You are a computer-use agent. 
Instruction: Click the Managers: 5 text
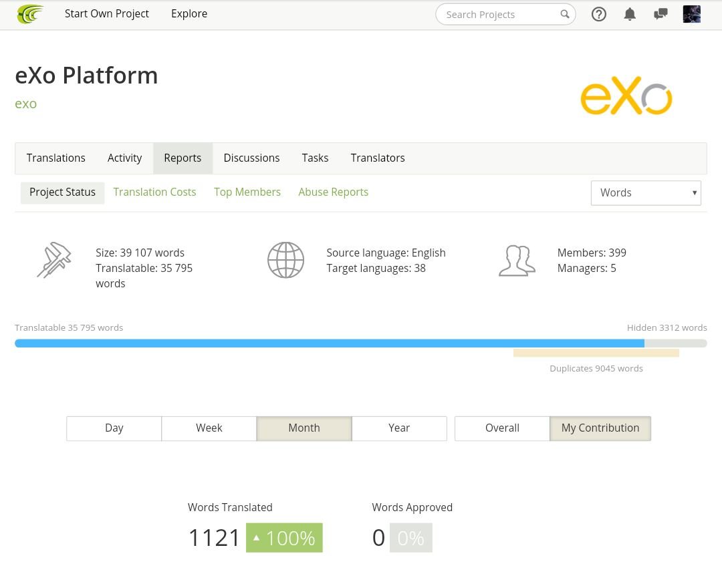tap(587, 268)
